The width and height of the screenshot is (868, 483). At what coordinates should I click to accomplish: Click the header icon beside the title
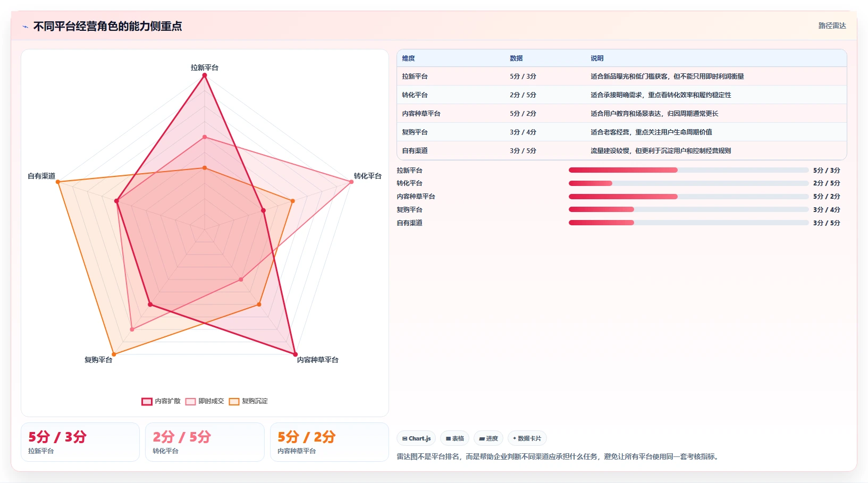click(25, 27)
